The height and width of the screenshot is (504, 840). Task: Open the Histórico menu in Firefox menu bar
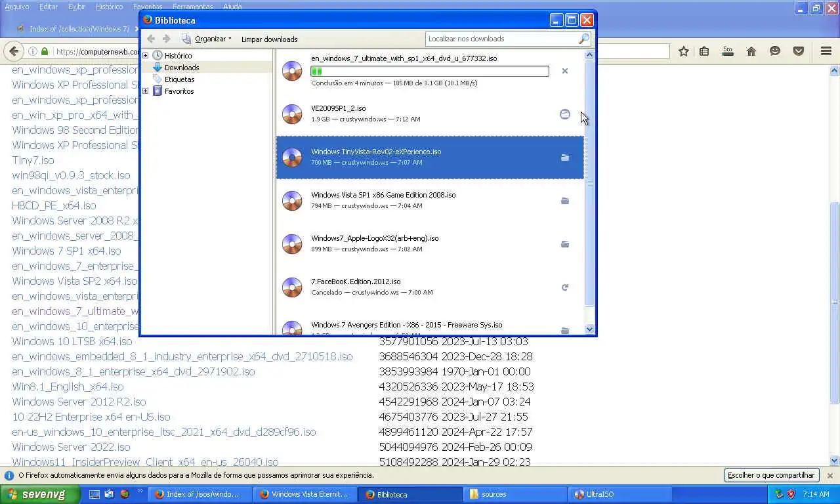click(x=109, y=7)
